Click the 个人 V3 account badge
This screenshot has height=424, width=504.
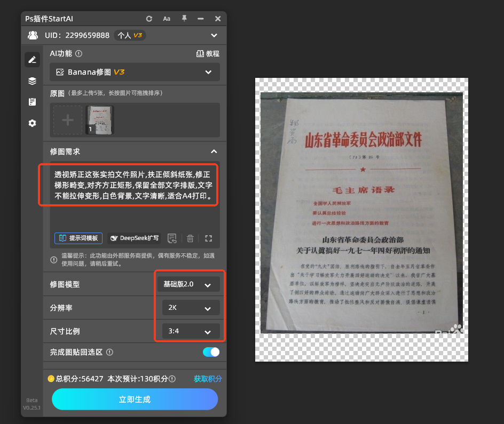[x=130, y=35]
